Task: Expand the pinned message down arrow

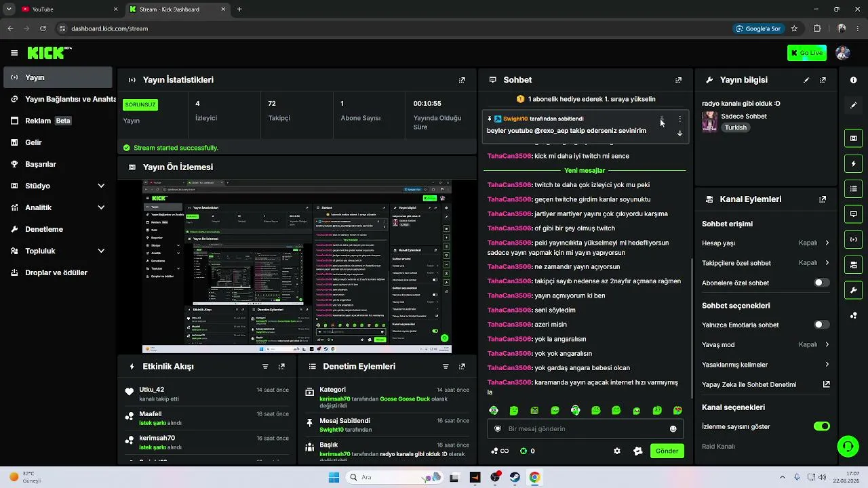Action: pos(679,133)
